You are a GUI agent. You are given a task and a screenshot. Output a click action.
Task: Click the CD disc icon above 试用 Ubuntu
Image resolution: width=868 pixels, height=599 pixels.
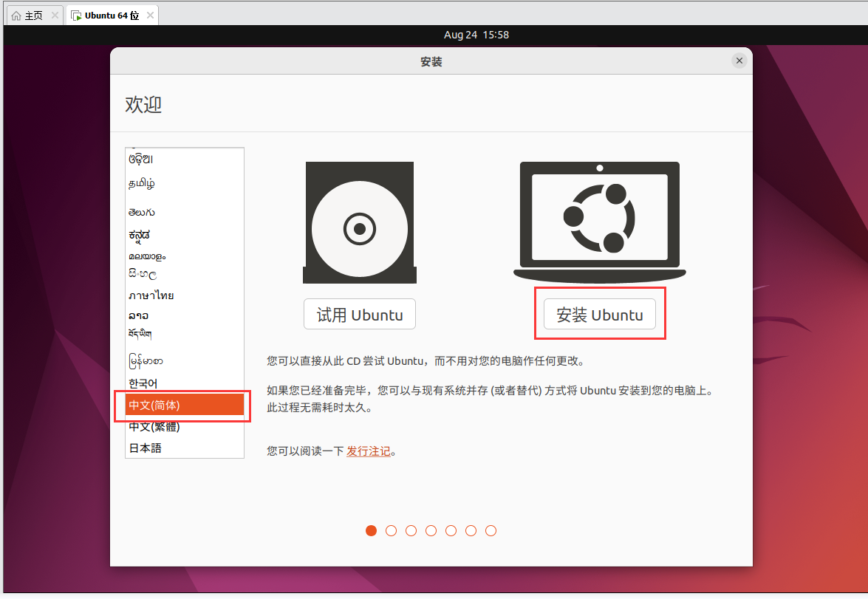point(360,222)
